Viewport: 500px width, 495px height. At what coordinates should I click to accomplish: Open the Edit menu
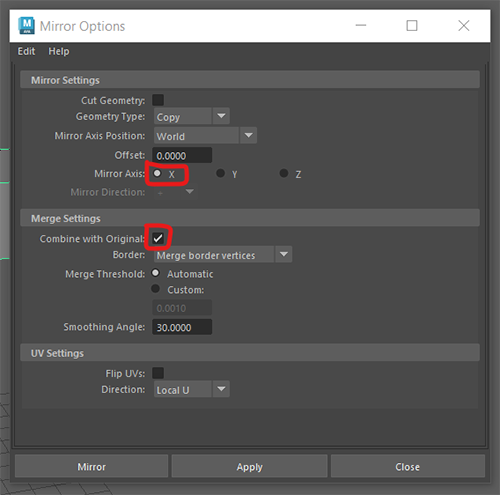tap(26, 51)
